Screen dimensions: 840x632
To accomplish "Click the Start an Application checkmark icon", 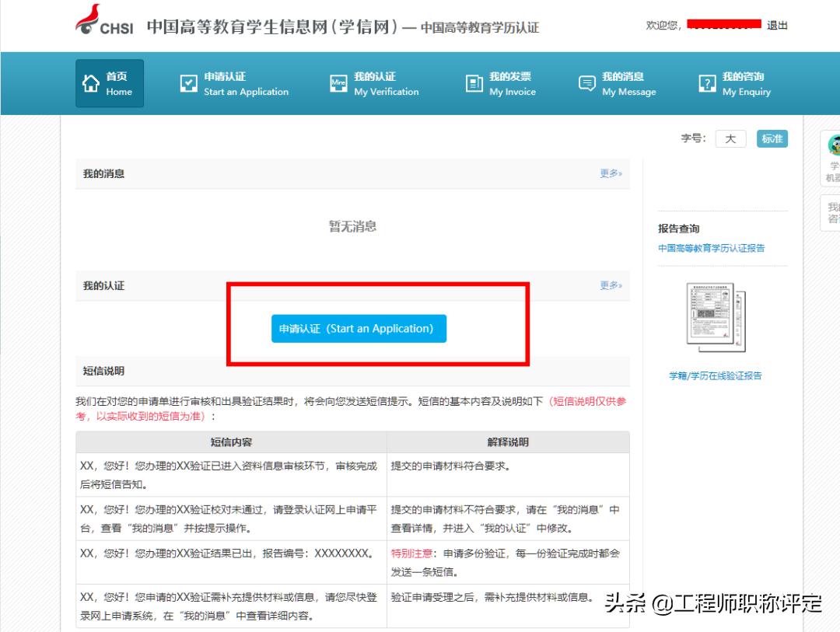I will [x=188, y=83].
